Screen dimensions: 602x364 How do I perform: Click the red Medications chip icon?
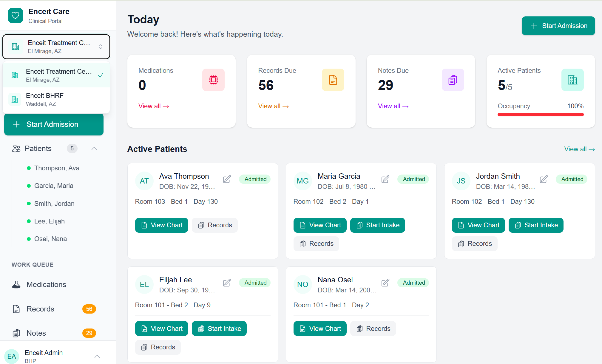(x=213, y=80)
